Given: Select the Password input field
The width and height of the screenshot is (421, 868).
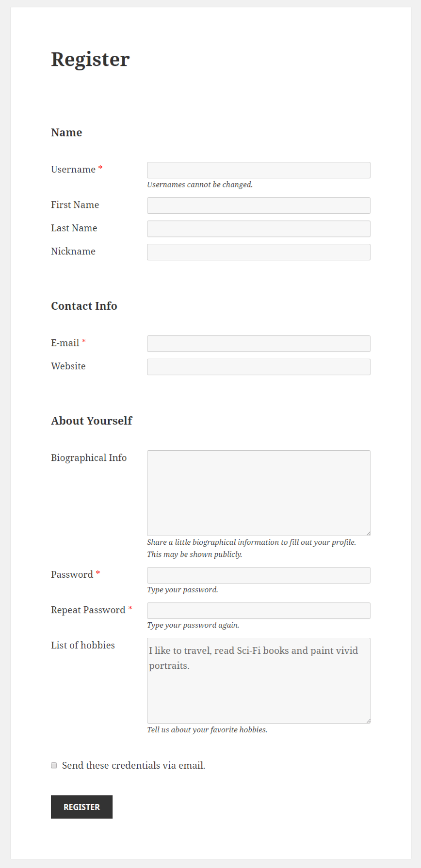Looking at the screenshot, I should (259, 575).
